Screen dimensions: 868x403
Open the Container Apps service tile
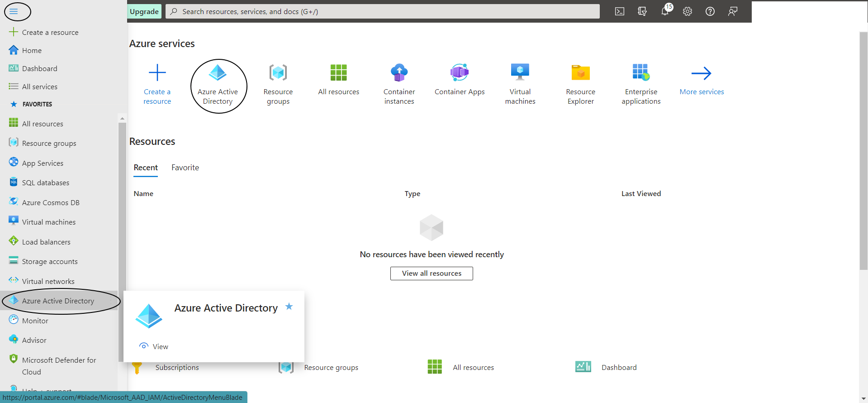pyautogui.click(x=460, y=80)
